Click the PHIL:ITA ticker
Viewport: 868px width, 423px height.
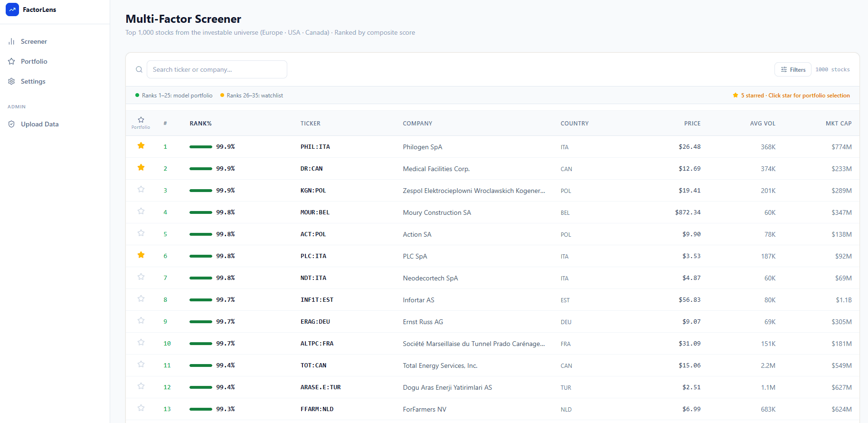pos(315,147)
